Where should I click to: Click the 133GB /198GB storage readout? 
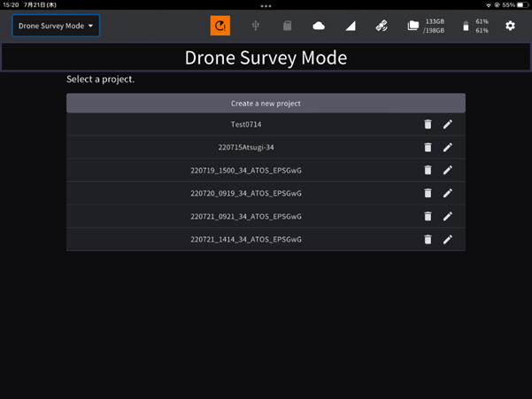[434, 26]
